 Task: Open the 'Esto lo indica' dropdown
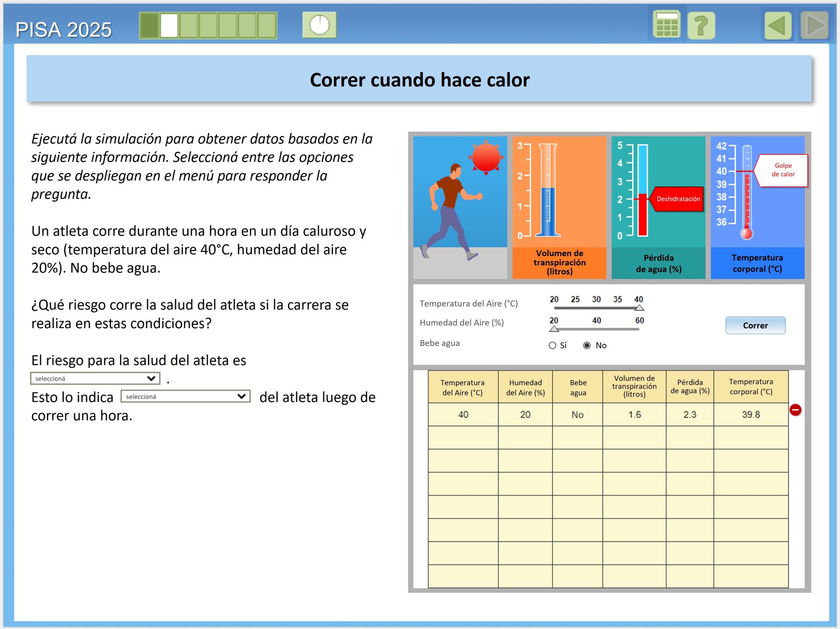point(185,396)
